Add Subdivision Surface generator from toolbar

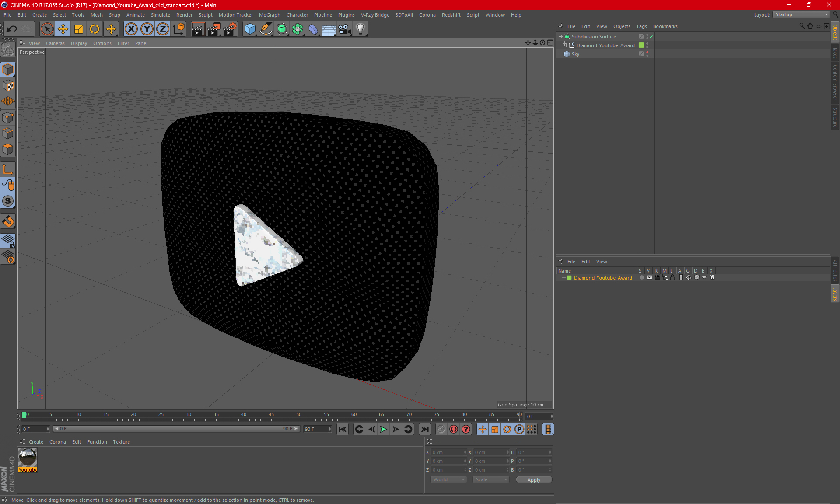(282, 29)
